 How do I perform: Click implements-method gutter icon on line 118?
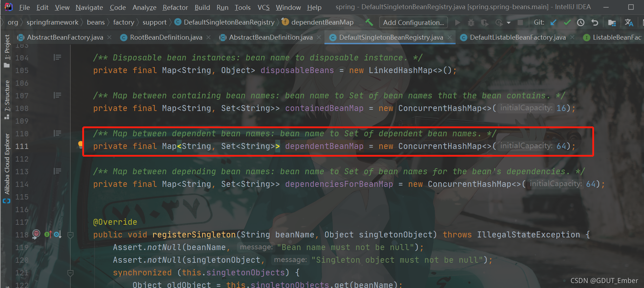(x=48, y=234)
